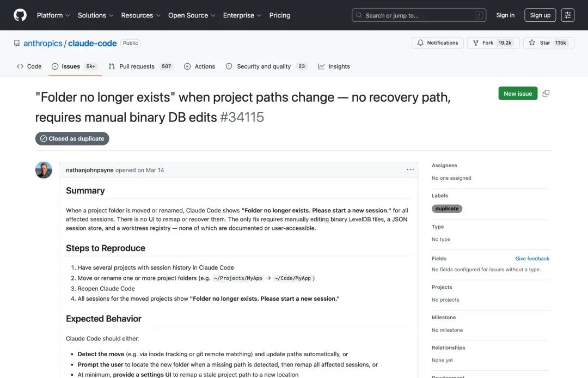Click the Pull requests 507 counter

(x=167, y=66)
